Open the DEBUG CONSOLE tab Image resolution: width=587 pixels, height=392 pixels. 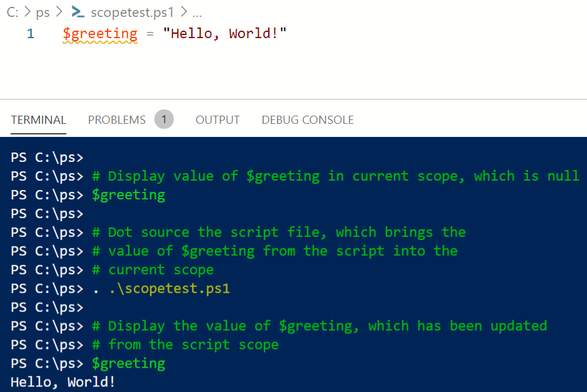click(x=307, y=119)
